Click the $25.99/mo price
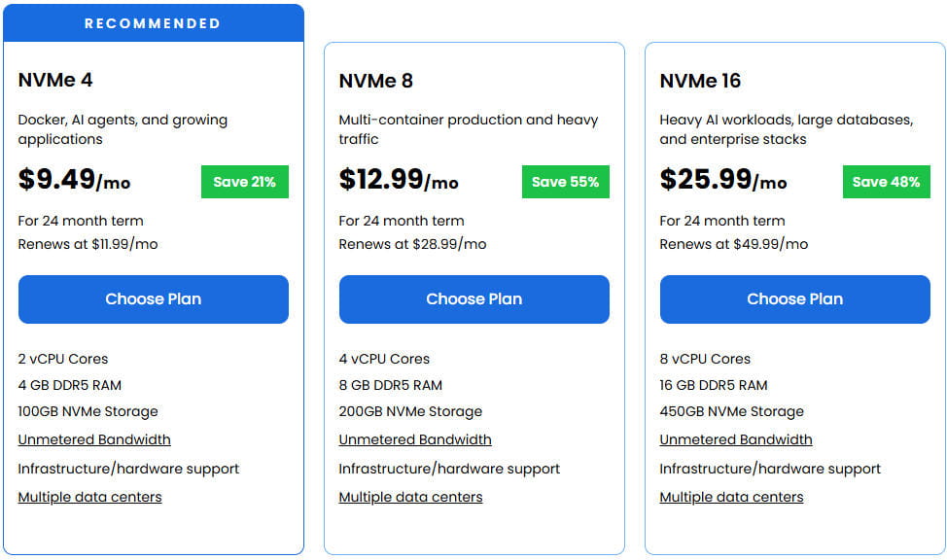Image resolution: width=947 pixels, height=560 pixels. [723, 180]
